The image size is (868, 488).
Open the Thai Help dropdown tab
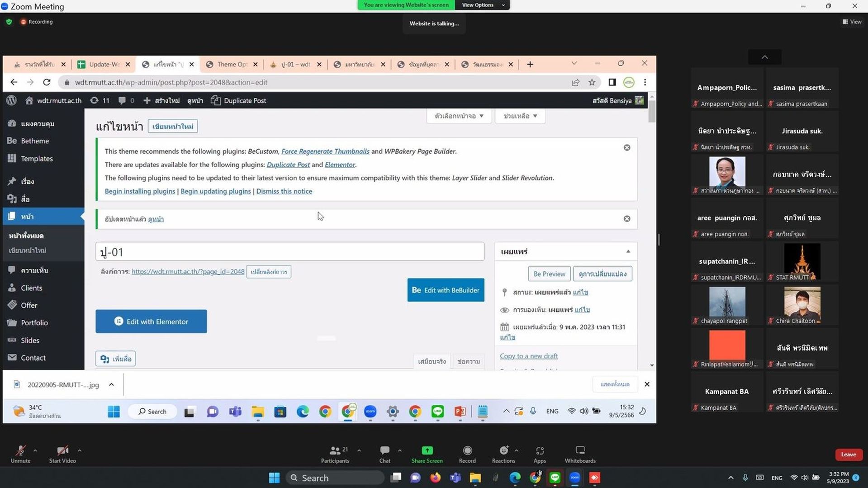coord(520,116)
